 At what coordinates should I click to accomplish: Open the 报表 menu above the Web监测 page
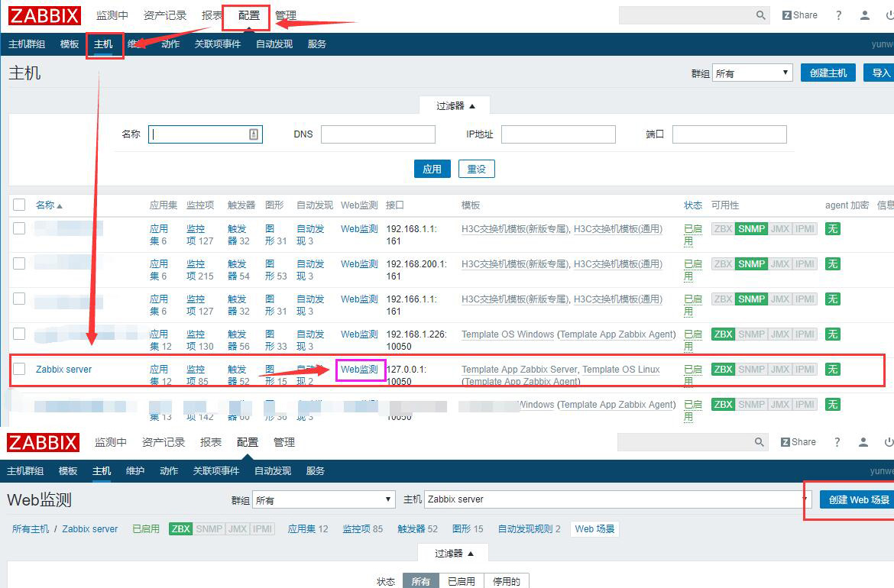[210, 442]
